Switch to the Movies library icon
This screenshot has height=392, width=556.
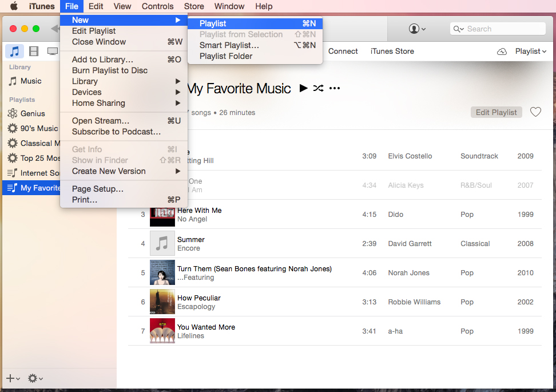tap(34, 52)
